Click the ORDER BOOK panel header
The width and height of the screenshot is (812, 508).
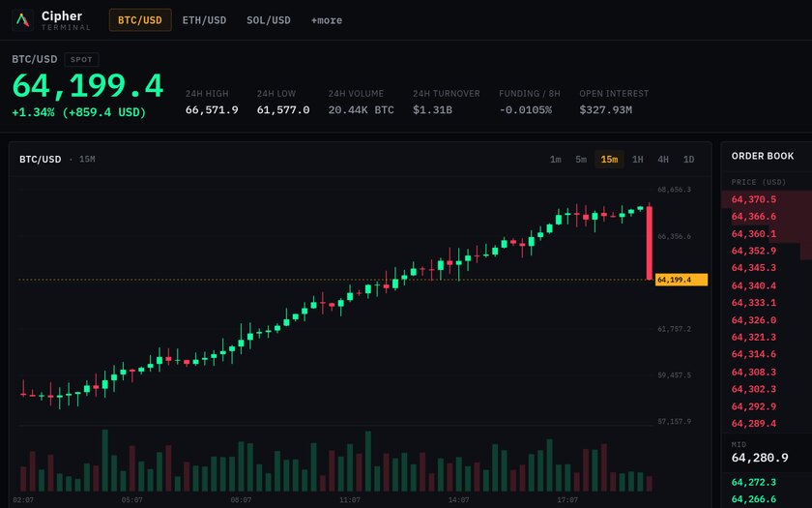763,156
